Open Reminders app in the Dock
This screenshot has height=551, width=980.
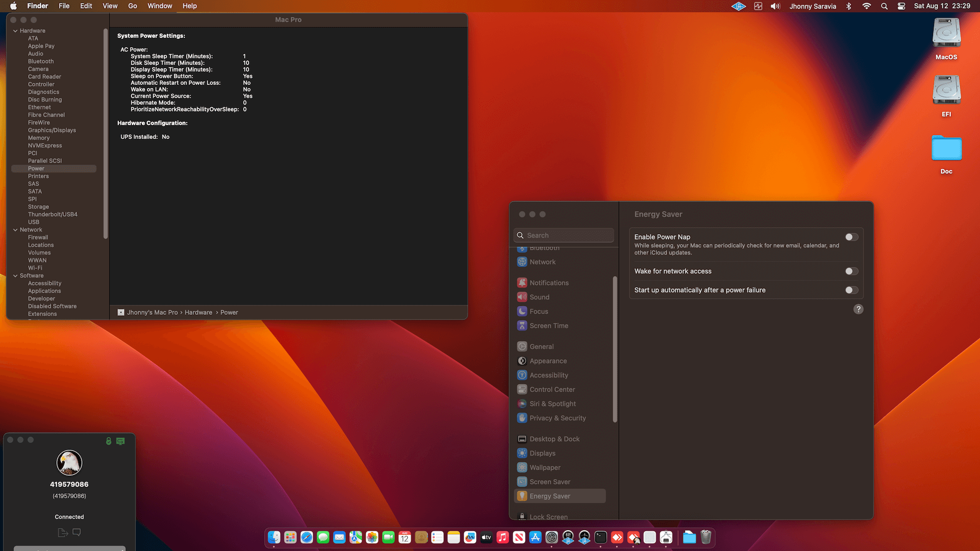coord(437,537)
